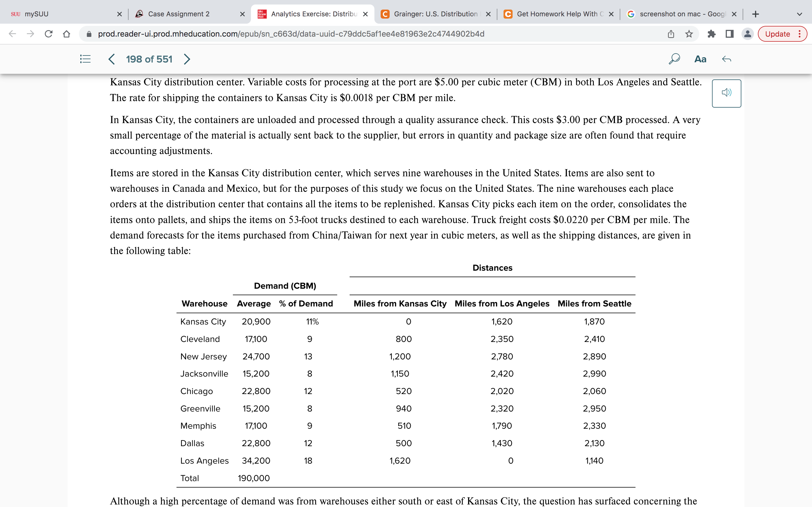The width and height of the screenshot is (812, 507).
Task: Reload the current page
Action: [49, 34]
